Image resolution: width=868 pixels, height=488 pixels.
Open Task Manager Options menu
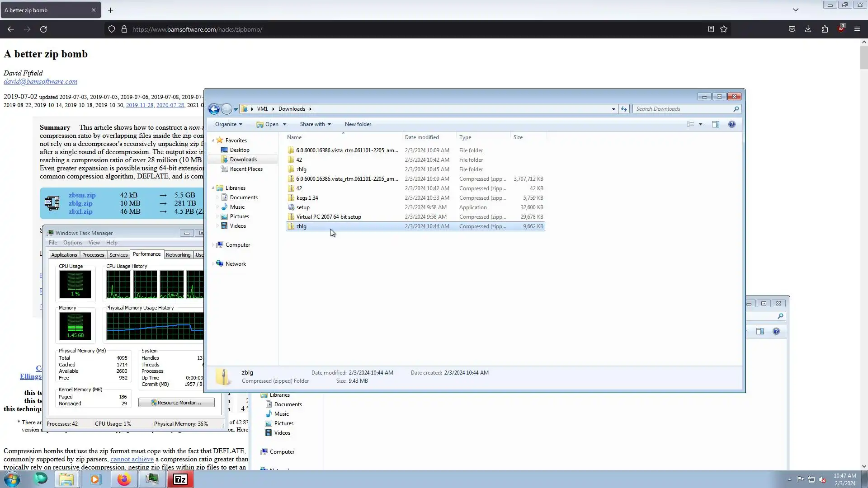(72, 243)
